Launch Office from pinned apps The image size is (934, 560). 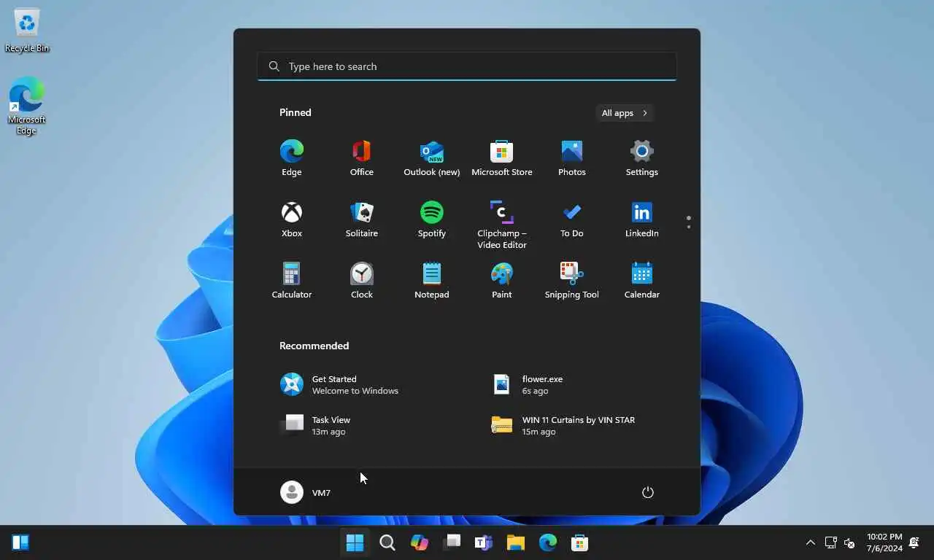coord(361,158)
